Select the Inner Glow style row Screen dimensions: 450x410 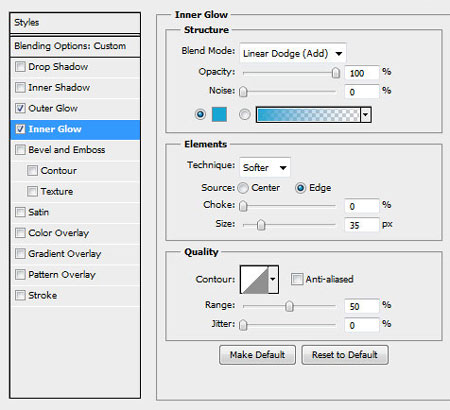pos(75,129)
